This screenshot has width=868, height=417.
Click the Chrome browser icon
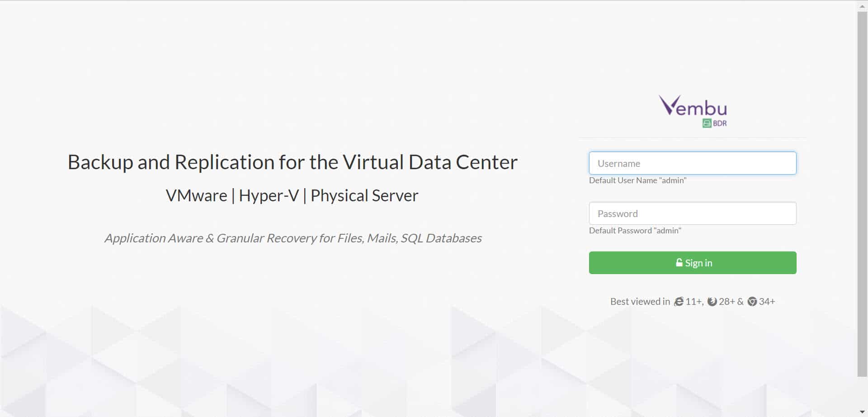tap(752, 302)
